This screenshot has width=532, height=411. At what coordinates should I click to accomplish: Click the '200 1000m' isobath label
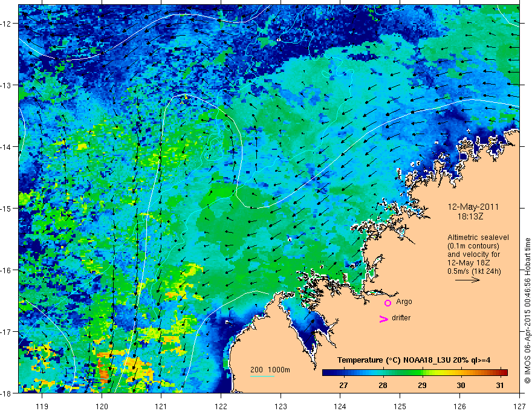(x=270, y=370)
